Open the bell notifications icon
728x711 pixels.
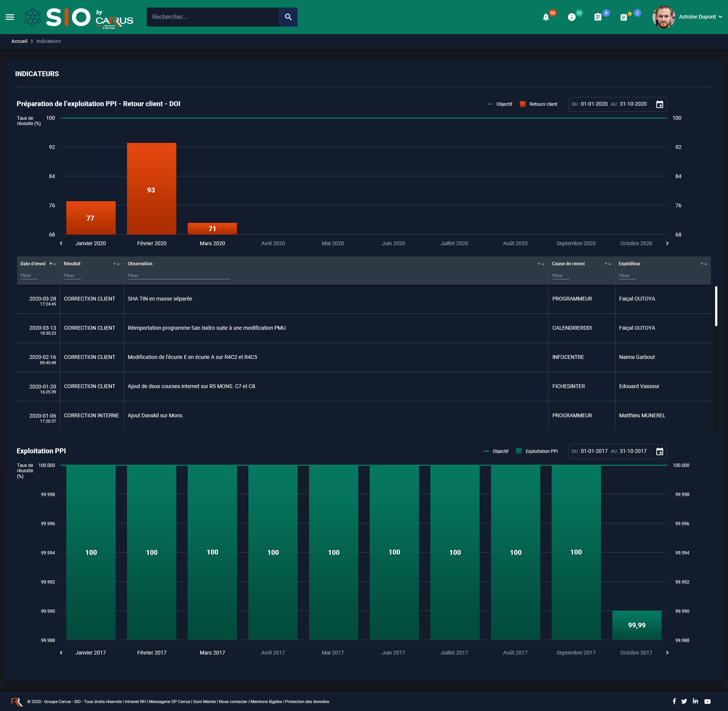[546, 17]
